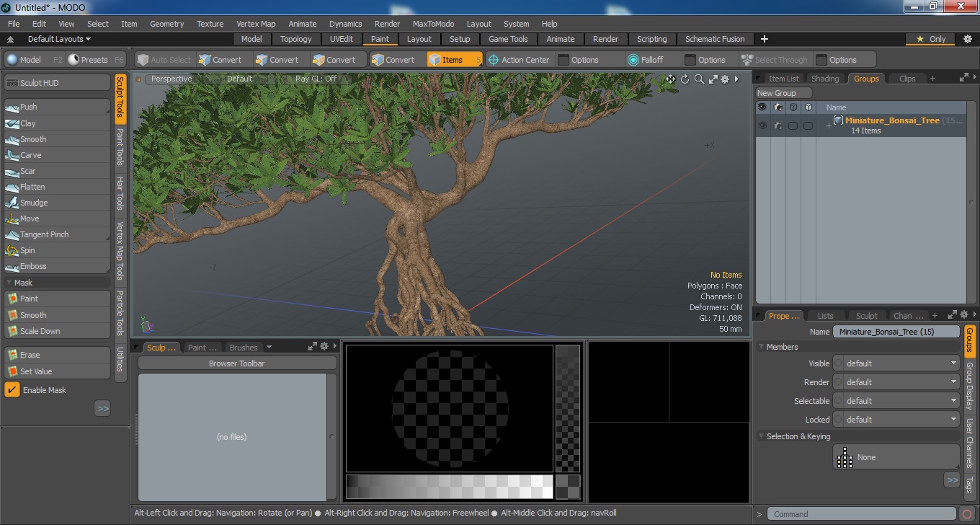The width and height of the screenshot is (980, 525).
Task: Open the Vertex Map menu
Action: 256,24
